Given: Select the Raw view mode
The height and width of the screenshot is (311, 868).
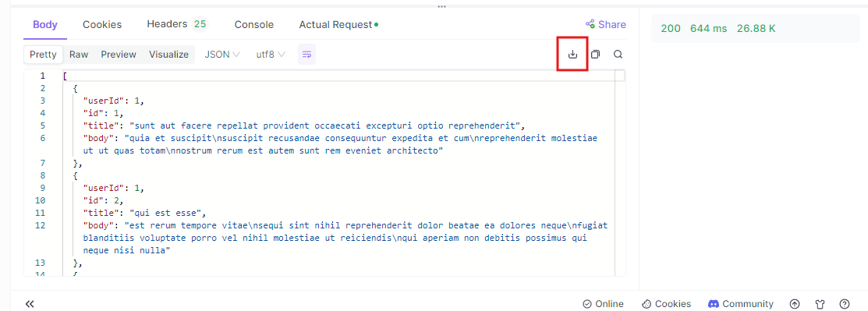Looking at the screenshot, I should [x=79, y=55].
